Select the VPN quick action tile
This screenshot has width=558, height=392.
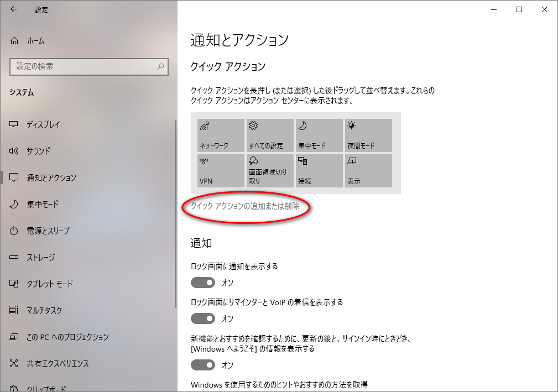point(221,171)
